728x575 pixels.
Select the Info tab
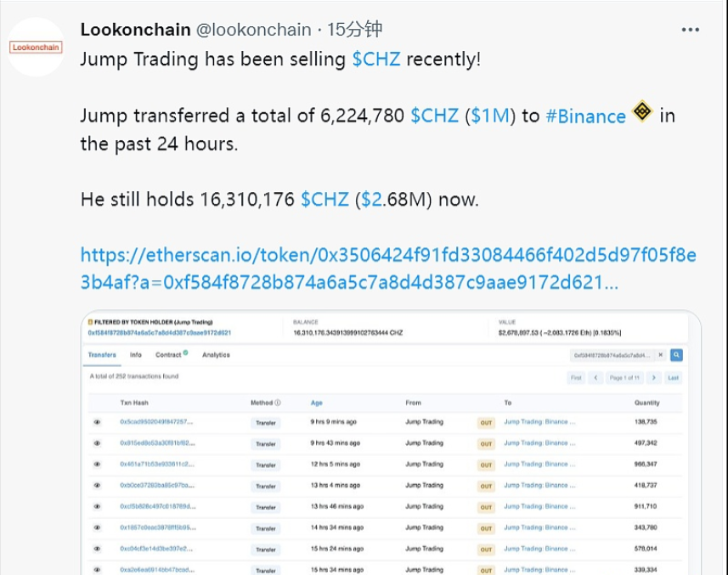tap(136, 355)
